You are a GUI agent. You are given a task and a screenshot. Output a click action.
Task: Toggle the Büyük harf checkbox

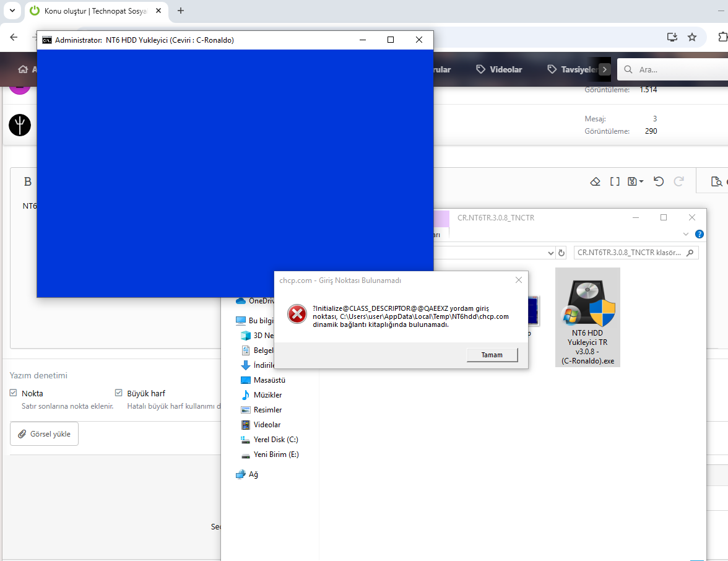[x=118, y=393]
